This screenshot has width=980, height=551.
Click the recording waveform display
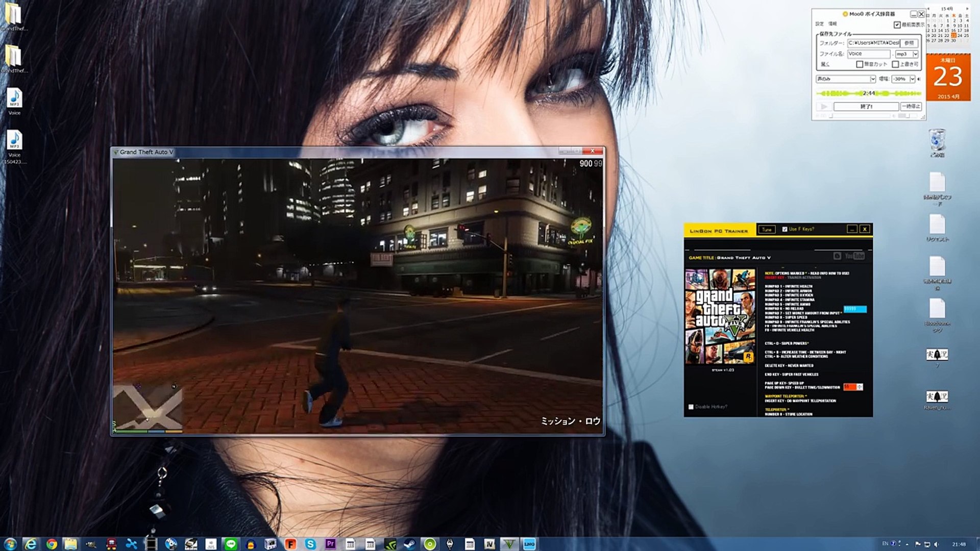click(x=869, y=93)
